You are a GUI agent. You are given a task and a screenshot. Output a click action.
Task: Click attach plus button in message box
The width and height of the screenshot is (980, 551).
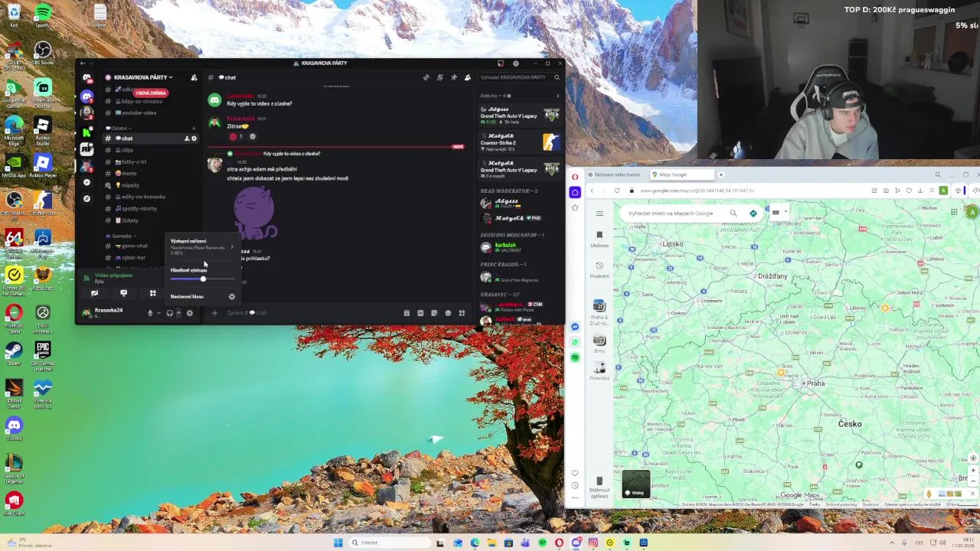point(214,312)
